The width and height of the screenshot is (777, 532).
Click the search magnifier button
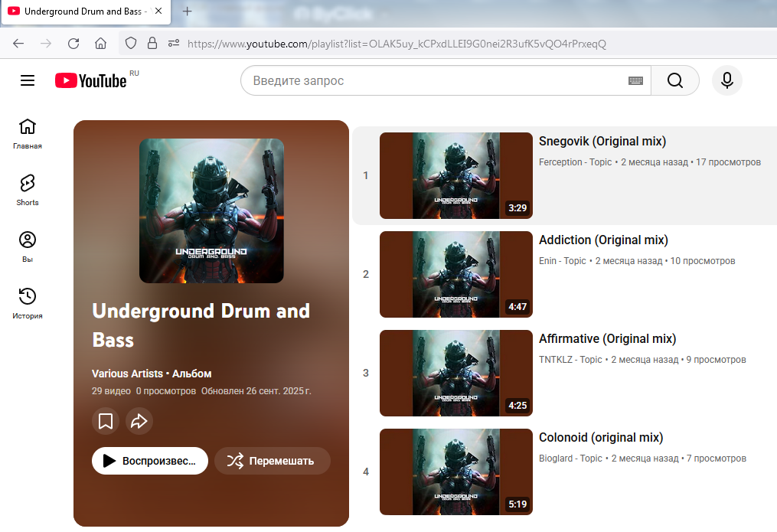674,80
